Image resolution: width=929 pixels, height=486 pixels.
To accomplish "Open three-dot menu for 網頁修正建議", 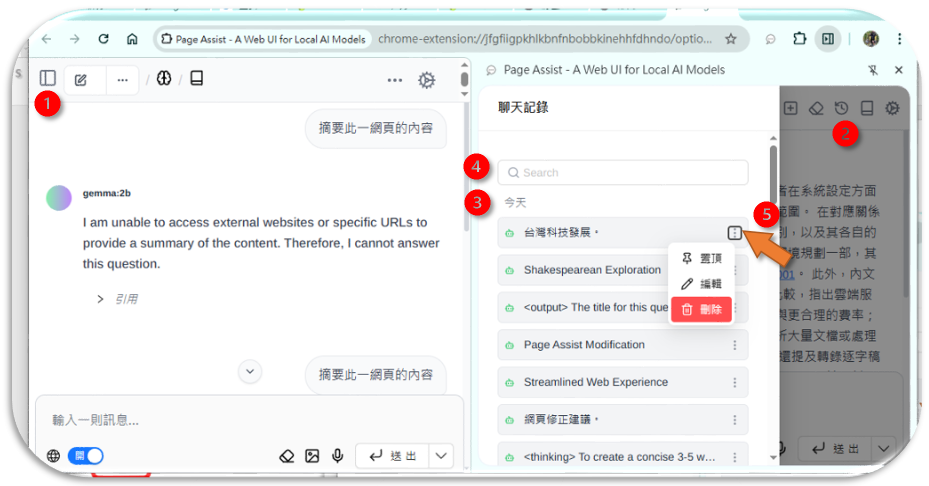I will [735, 420].
